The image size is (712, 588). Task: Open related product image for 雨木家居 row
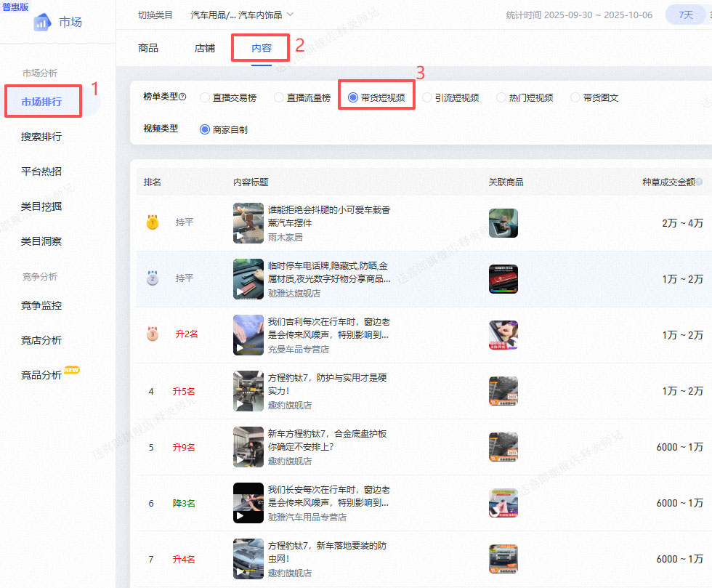click(x=503, y=223)
